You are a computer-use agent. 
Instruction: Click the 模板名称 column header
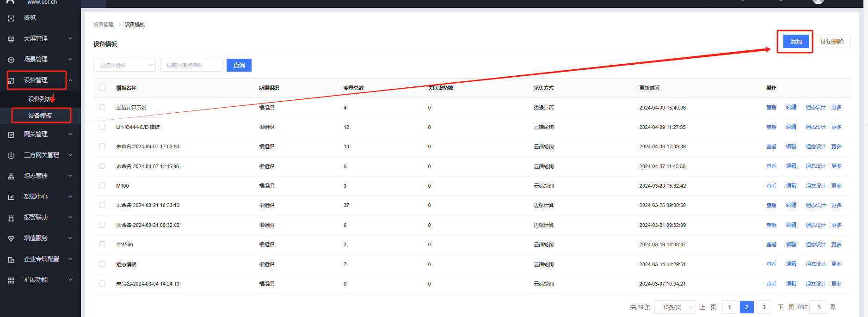click(126, 88)
